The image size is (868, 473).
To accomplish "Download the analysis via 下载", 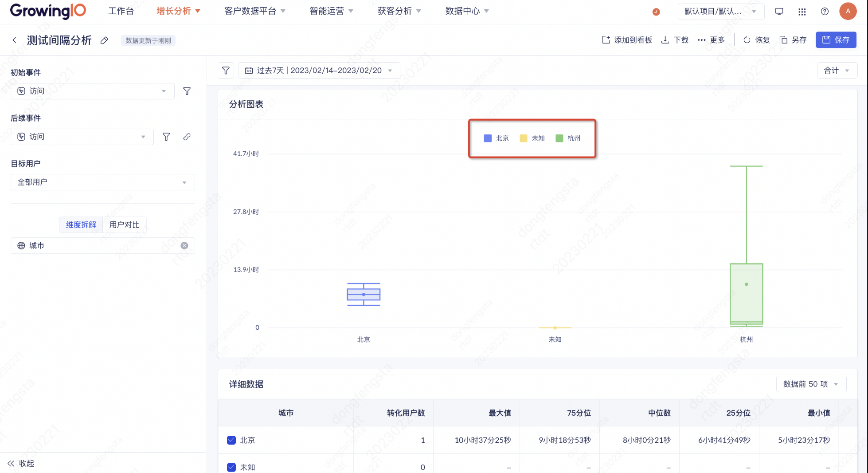I will [675, 40].
